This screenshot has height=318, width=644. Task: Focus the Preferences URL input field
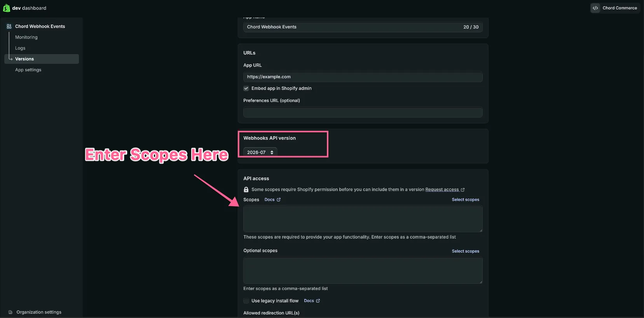363,112
